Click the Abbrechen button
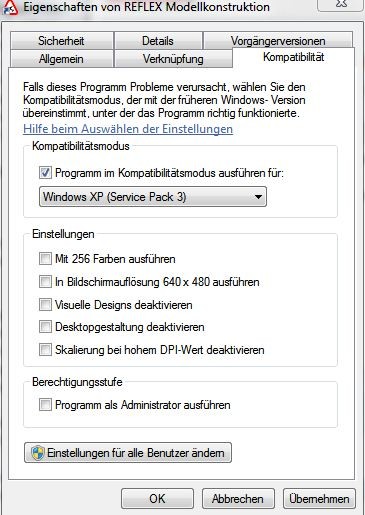 [238, 499]
